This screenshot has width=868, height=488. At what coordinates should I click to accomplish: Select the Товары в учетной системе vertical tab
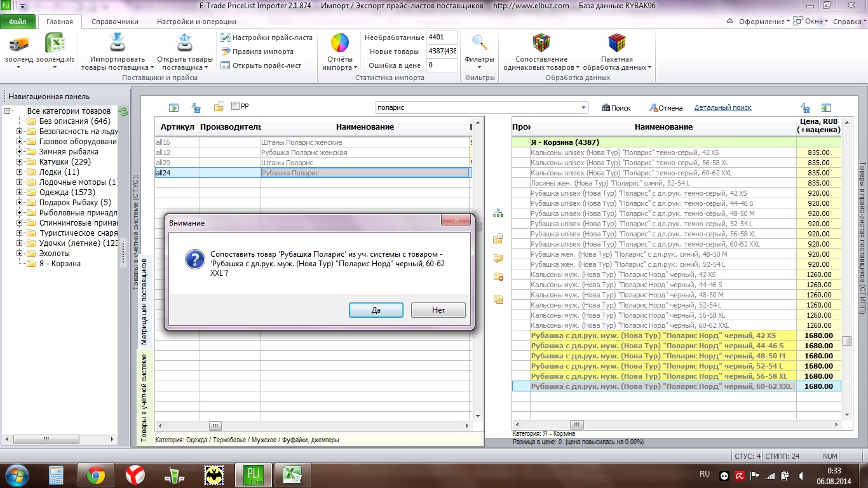(144, 398)
